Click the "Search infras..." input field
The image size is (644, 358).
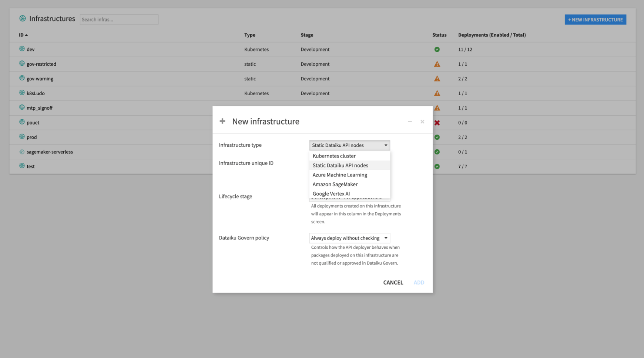click(x=119, y=19)
